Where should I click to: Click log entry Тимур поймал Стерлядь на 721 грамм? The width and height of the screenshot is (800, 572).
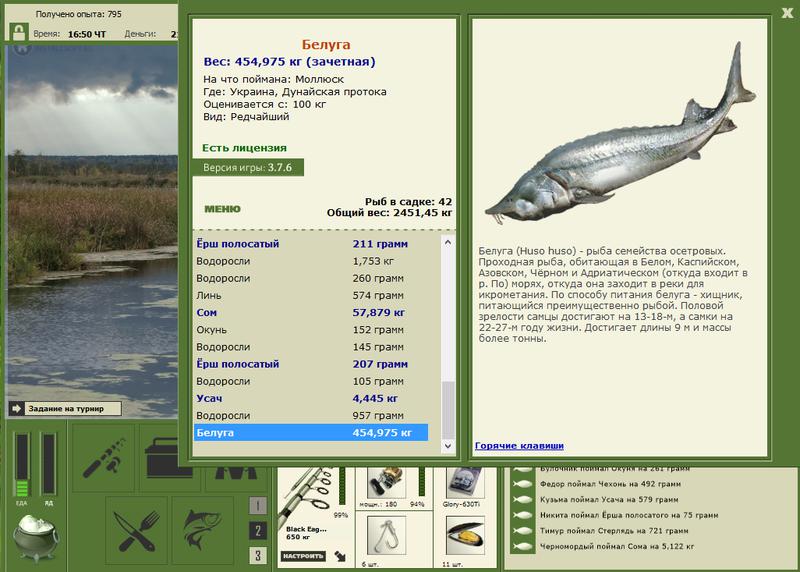coord(614,531)
